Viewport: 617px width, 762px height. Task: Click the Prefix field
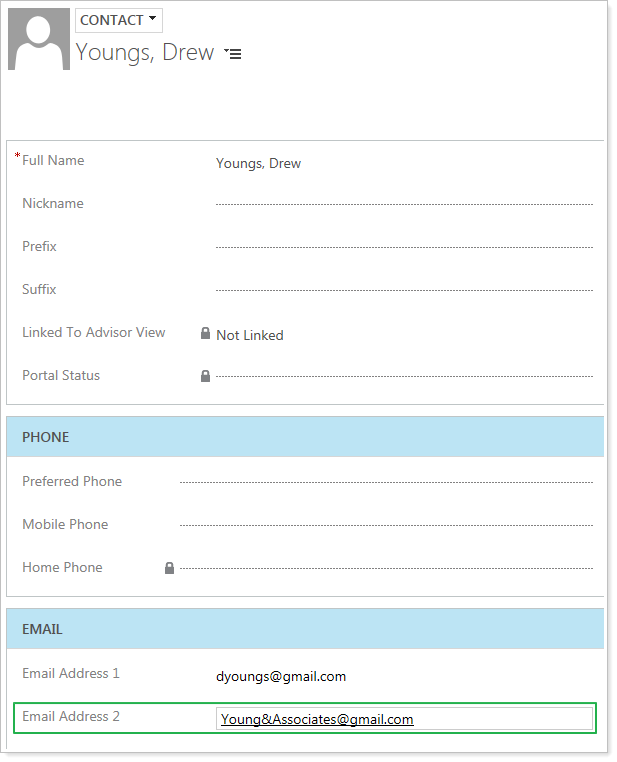tap(404, 247)
